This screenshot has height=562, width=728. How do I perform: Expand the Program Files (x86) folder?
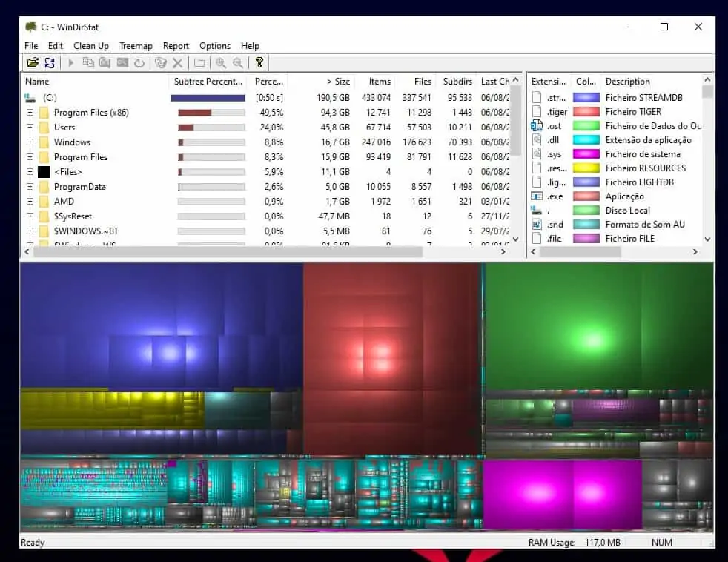pyautogui.click(x=29, y=112)
